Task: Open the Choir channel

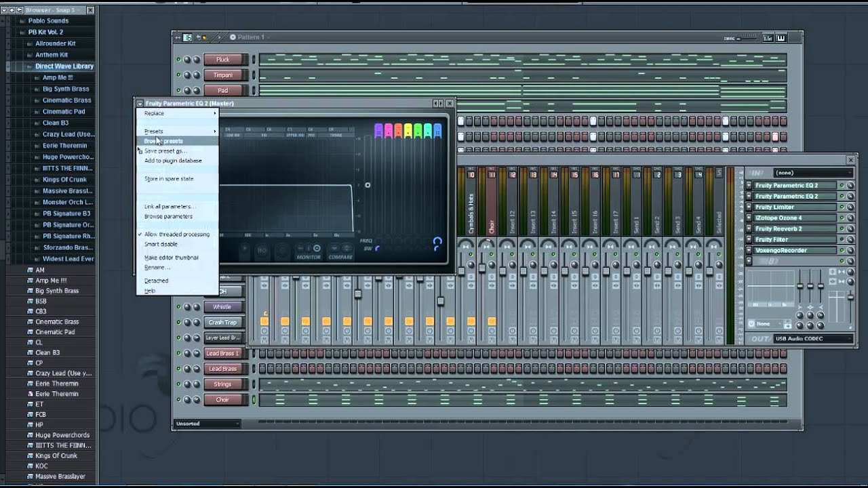Action: pos(222,400)
